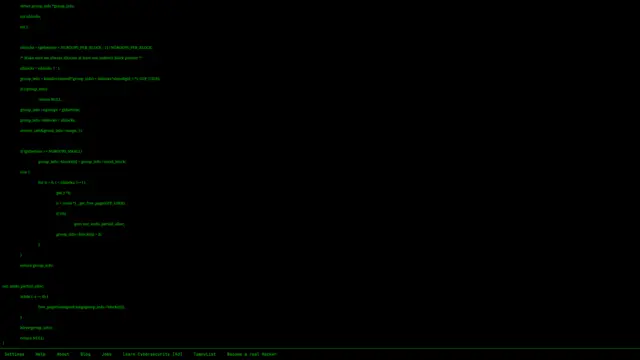The width and height of the screenshot is (640, 360).
Task: Visit the Blog link
Action: pyautogui.click(x=85, y=354)
